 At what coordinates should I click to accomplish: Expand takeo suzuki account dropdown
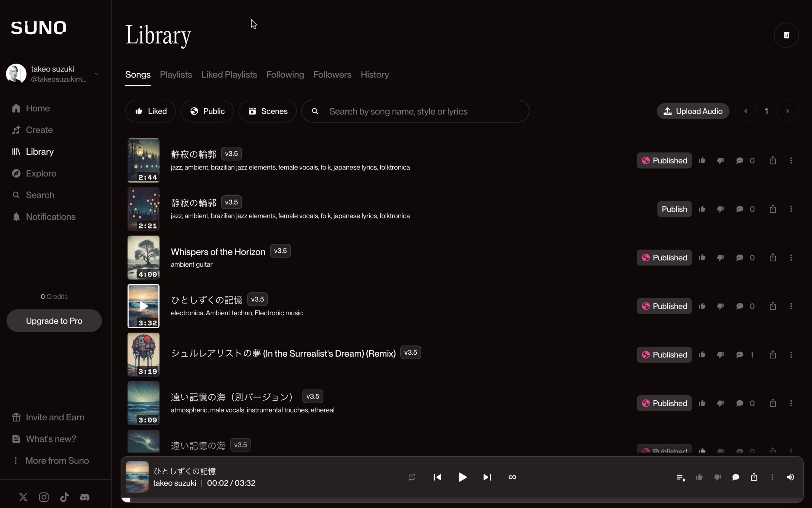(x=97, y=74)
